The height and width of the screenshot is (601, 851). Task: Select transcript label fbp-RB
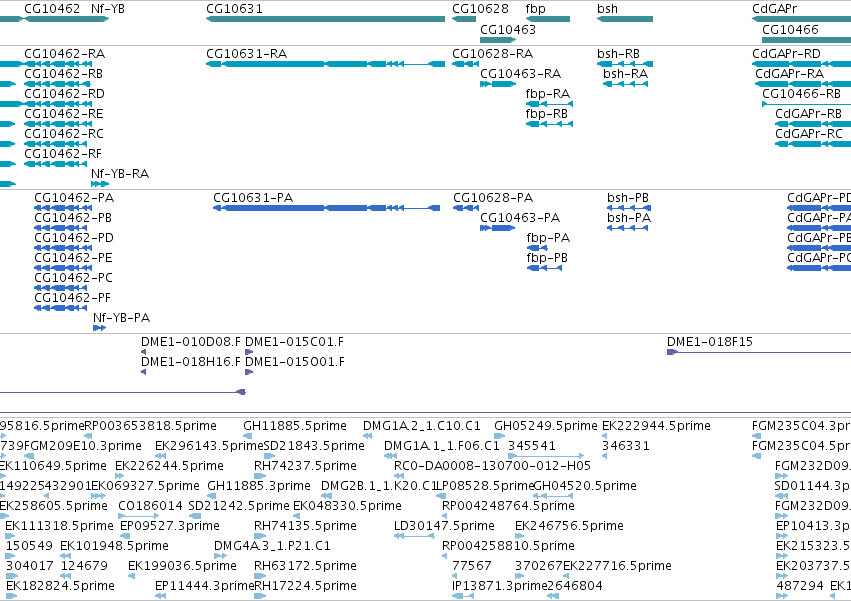tap(547, 114)
